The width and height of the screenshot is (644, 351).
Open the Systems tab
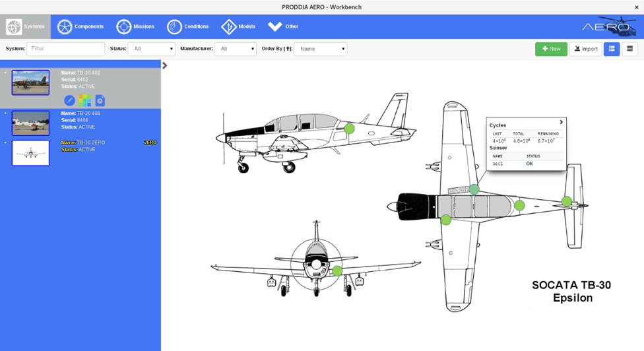click(26, 26)
